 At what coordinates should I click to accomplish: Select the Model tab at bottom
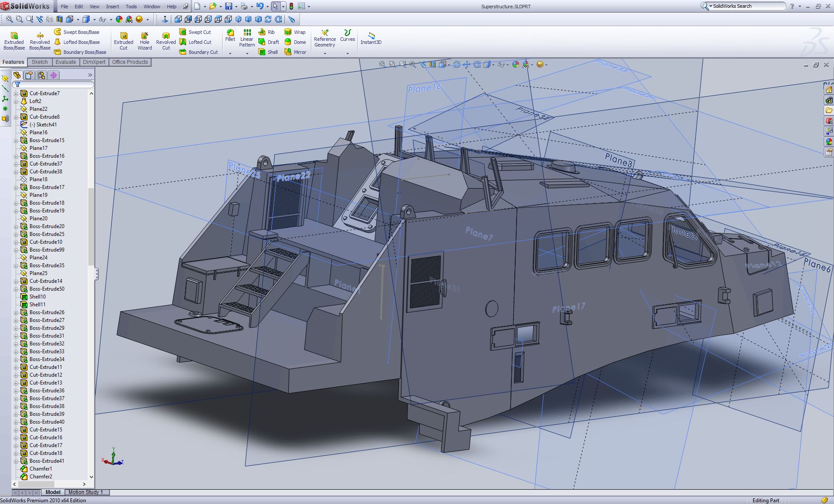(53, 492)
